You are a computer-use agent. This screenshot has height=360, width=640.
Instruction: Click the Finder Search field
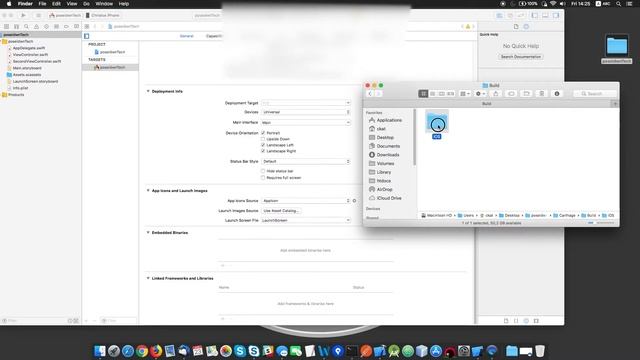tap(595, 93)
